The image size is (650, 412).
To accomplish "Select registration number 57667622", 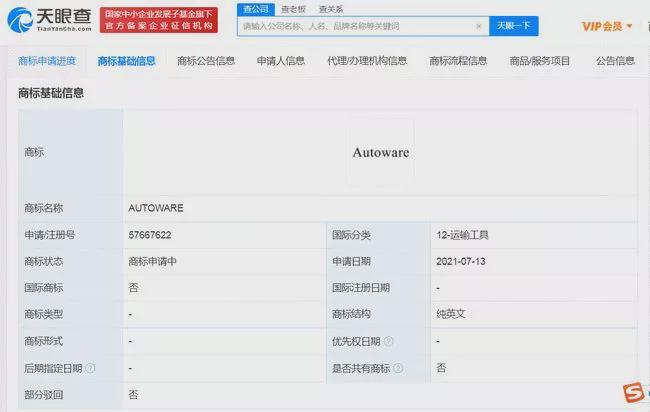I will (150, 235).
